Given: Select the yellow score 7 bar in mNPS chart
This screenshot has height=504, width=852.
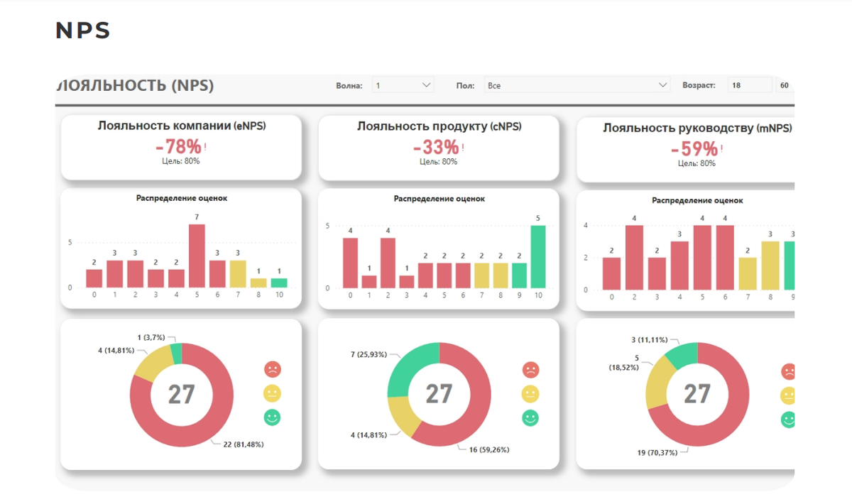Looking at the screenshot, I should 748,273.
